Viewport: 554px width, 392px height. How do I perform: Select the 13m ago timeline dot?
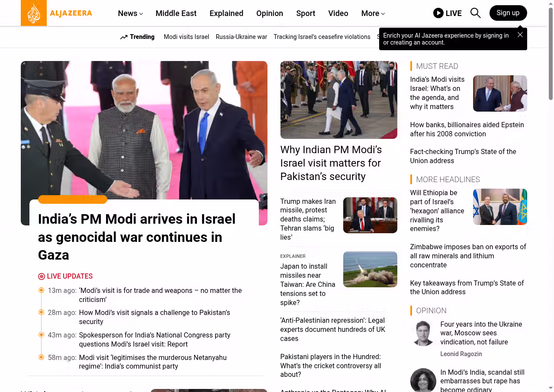(41, 290)
